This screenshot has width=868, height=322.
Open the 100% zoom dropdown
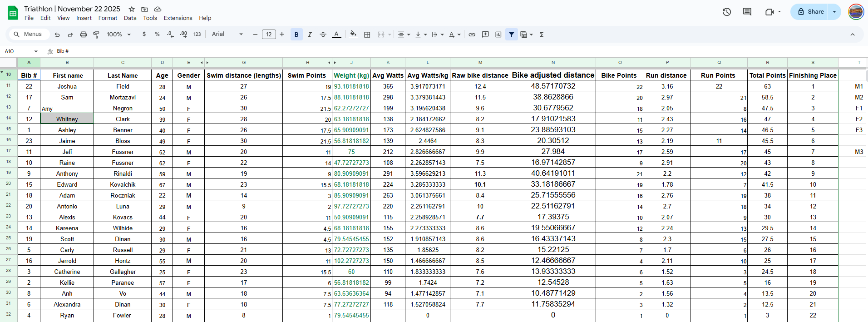coord(118,35)
